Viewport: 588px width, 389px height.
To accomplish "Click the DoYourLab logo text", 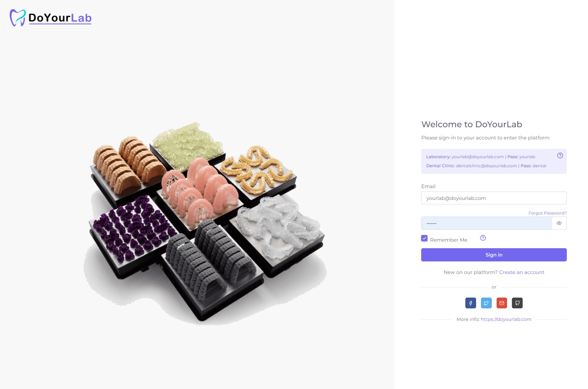I will click(60, 18).
